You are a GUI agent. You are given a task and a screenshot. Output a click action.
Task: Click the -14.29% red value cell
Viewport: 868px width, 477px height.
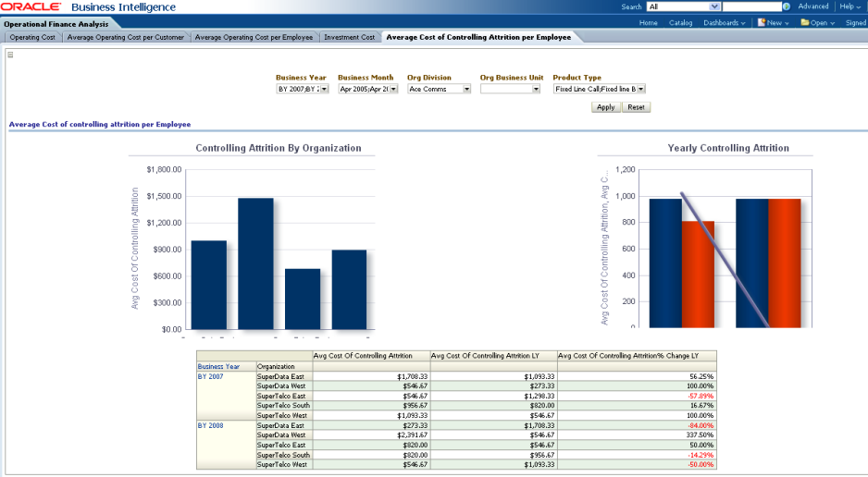[x=637, y=455]
